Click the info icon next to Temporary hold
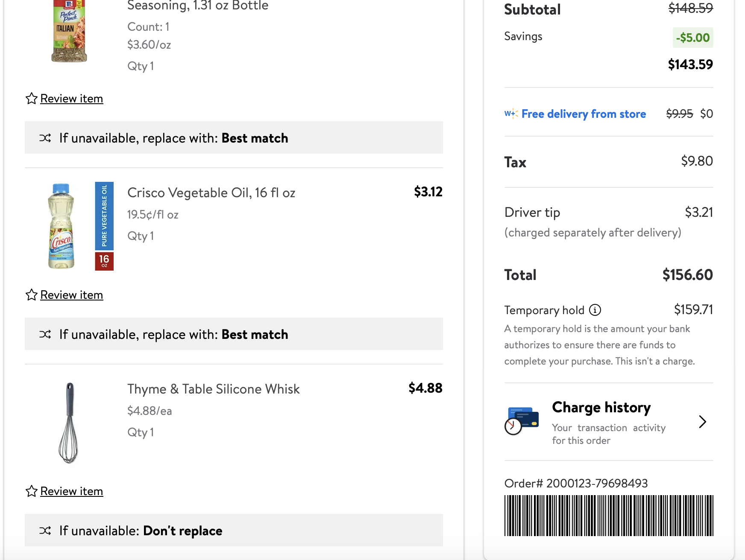The width and height of the screenshot is (745, 560). [x=595, y=310]
